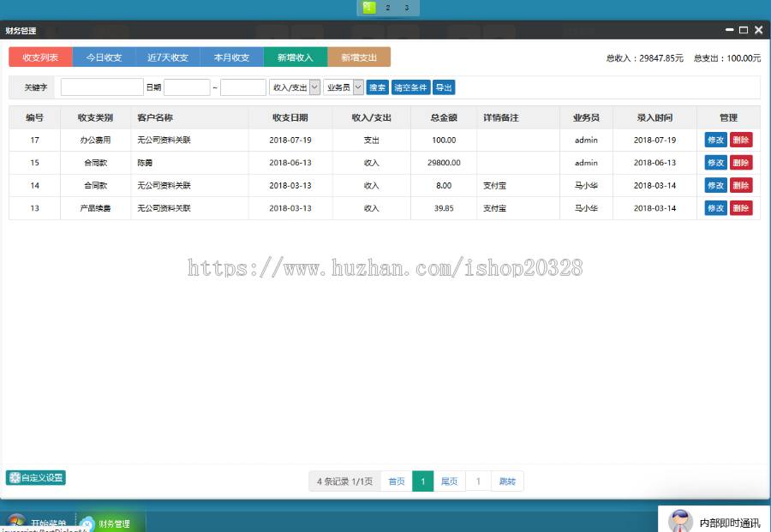Select the 本月收支 tab
This screenshot has width=771, height=532.
pyautogui.click(x=231, y=57)
